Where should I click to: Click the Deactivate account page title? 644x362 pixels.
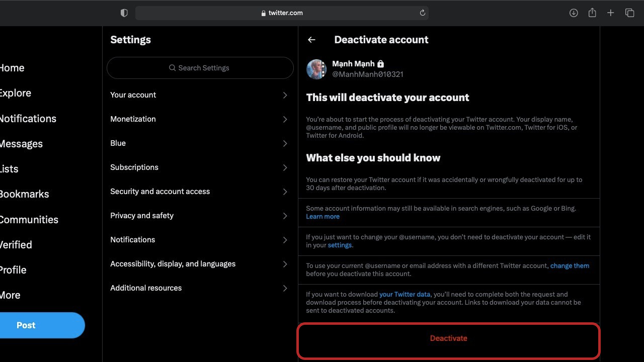coord(381,40)
